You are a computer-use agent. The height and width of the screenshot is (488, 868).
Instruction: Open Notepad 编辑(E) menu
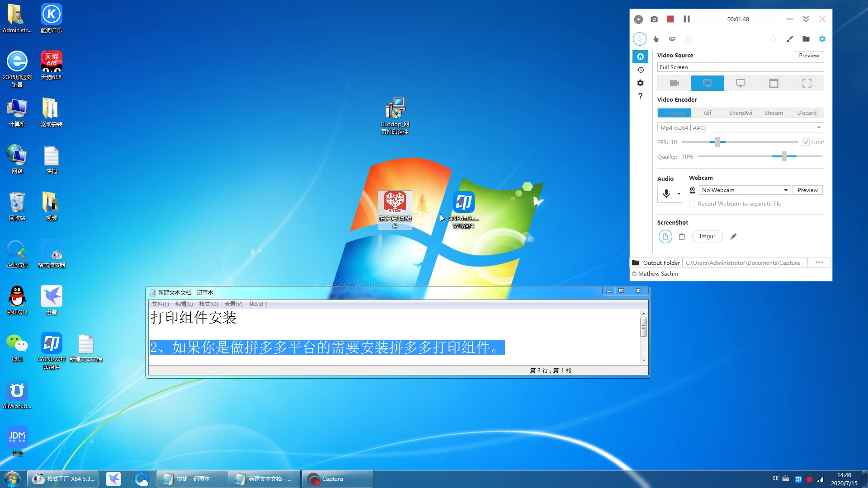(x=184, y=304)
